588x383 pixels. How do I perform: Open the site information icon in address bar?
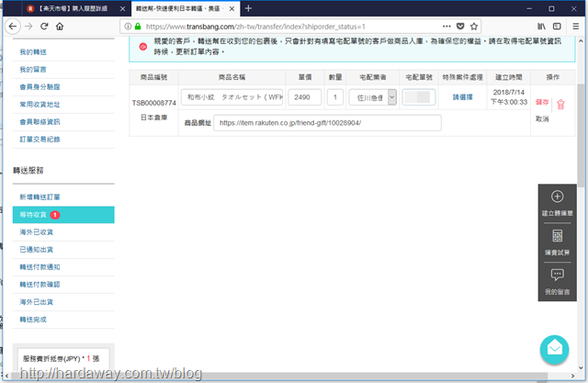pos(128,27)
